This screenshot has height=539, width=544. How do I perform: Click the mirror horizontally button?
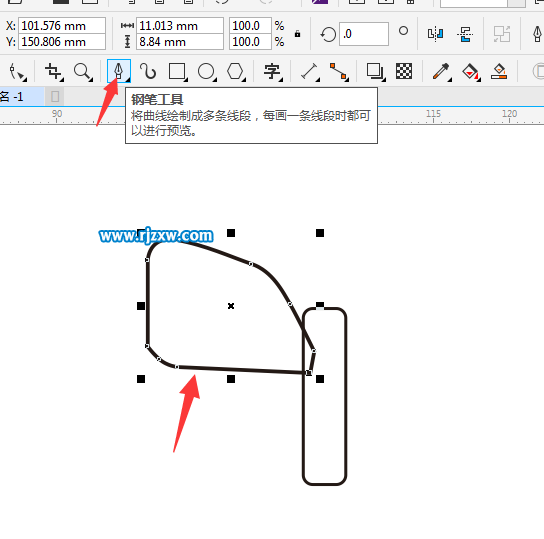click(435, 34)
